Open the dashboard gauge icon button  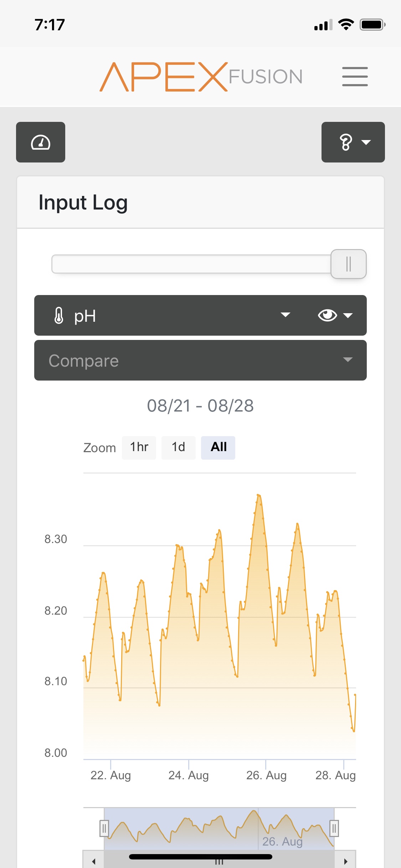[41, 142]
